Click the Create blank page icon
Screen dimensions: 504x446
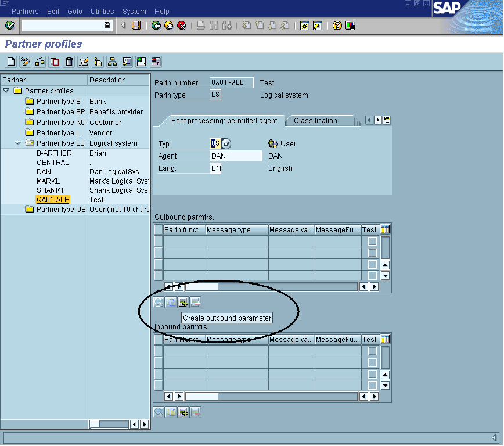tap(11, 62)
